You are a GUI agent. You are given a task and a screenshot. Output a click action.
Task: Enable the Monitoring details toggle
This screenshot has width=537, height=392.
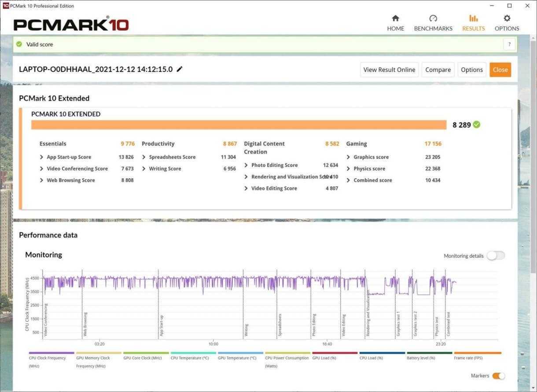point(496,256)
